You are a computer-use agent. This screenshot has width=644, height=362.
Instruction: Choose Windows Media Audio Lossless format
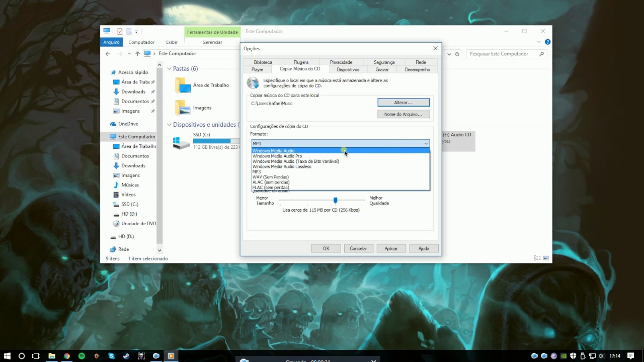(x=341, y=166)
